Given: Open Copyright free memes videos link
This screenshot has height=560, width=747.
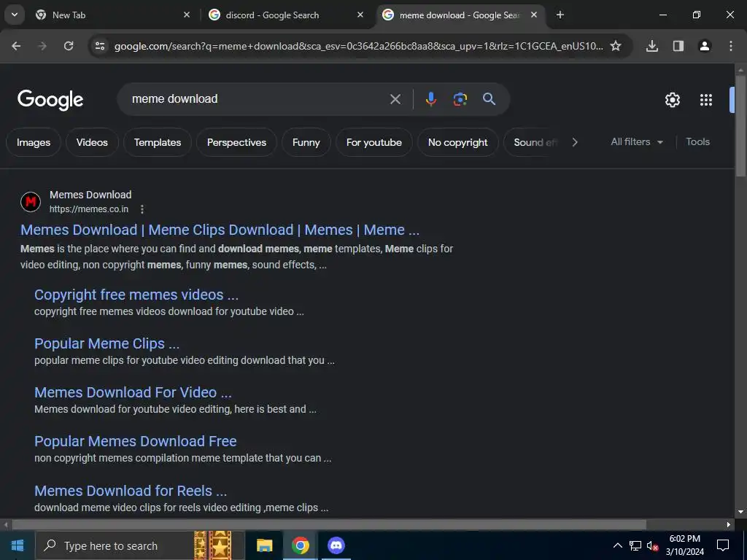Looking at the screenshot, I should tap(136, 295).
